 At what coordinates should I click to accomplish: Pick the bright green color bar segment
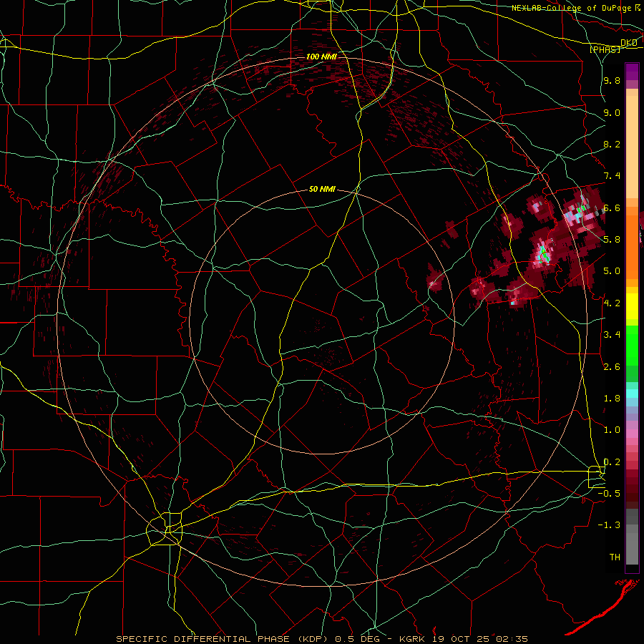[632, 346]
